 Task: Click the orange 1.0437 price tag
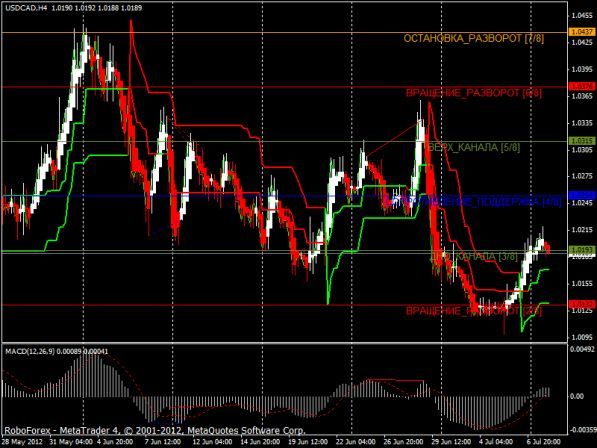(582, 32)
